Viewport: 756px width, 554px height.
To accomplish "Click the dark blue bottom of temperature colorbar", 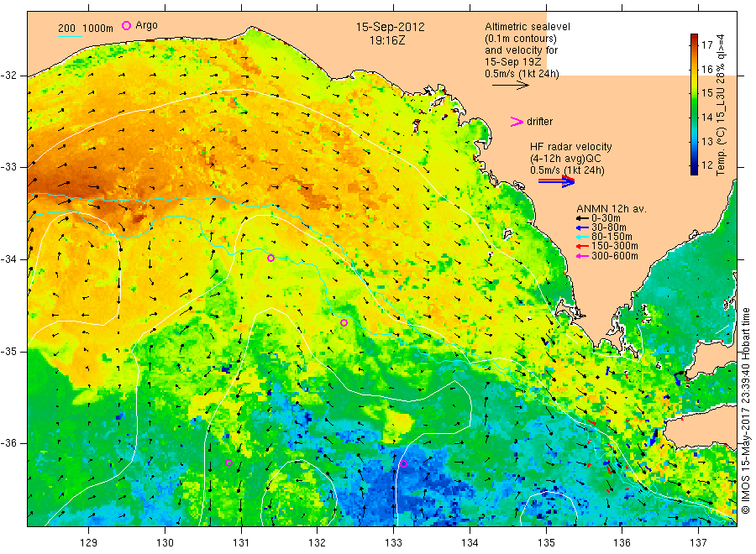I will [x=694, y=171].
